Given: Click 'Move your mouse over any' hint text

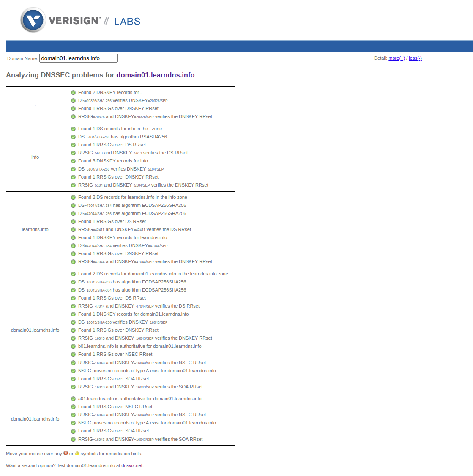Looking at the screenshot, I should (x=34, y=454).
